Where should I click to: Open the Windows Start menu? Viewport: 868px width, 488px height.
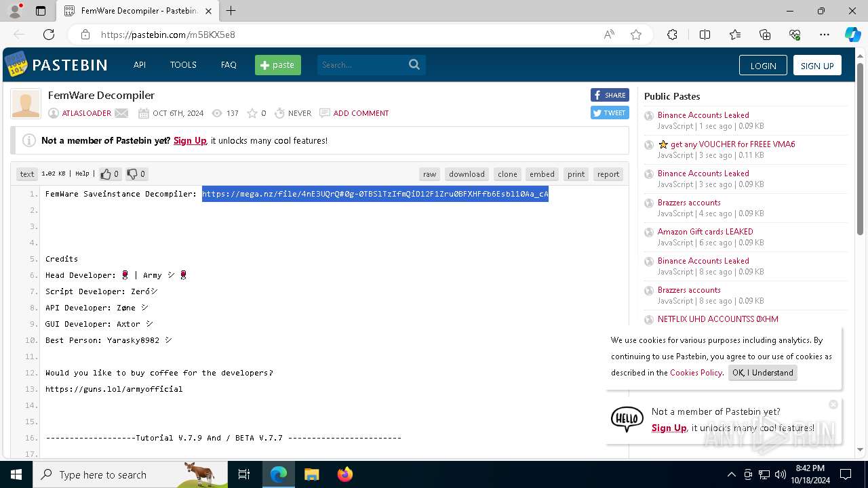click(16, 474)
